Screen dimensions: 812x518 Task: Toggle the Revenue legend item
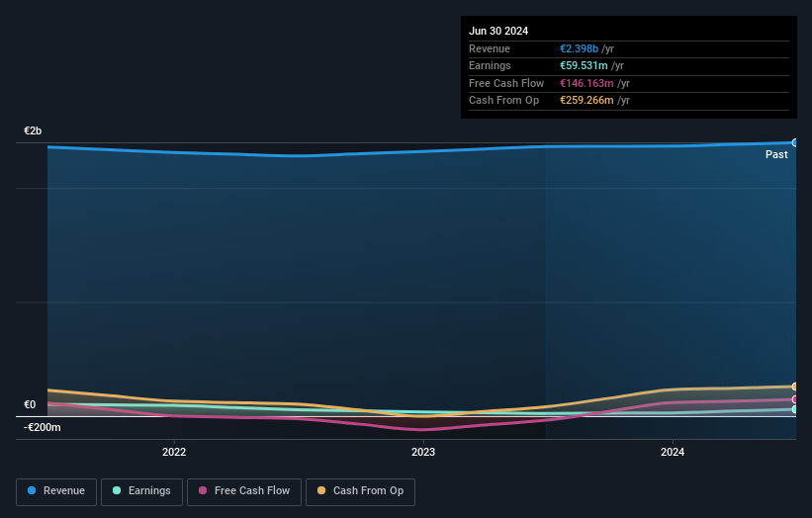[57, 491]
